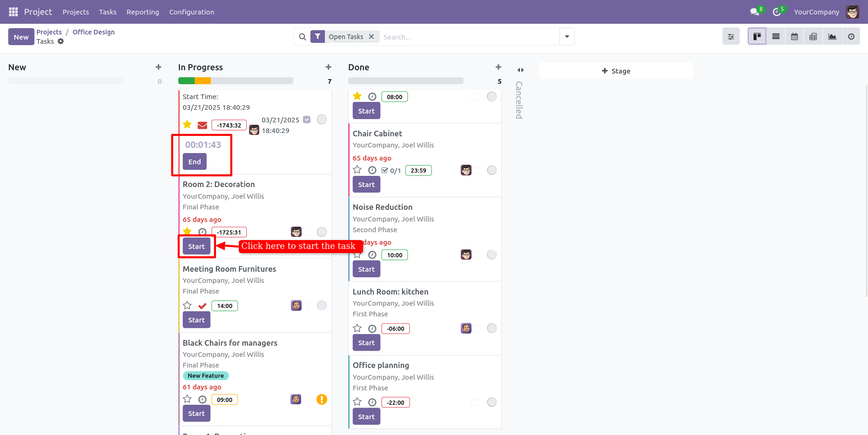868x435 pixels.
Task: Click the 0/1 subtasks indicator on Chair Cabinet
Action: 391,170
